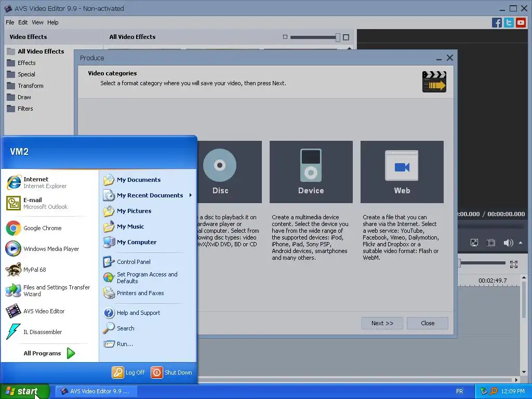
Task: Click small thumbnails icon left of slider
Action: (285, 37)
